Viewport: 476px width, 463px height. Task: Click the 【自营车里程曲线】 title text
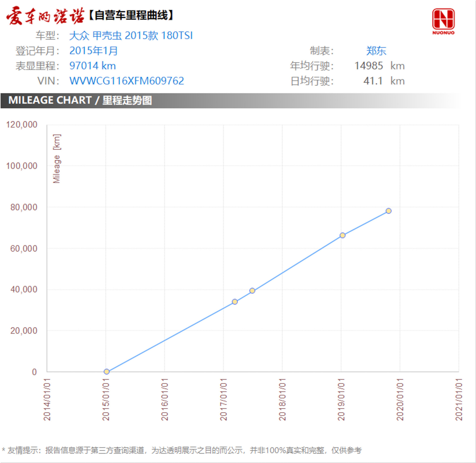131,15
